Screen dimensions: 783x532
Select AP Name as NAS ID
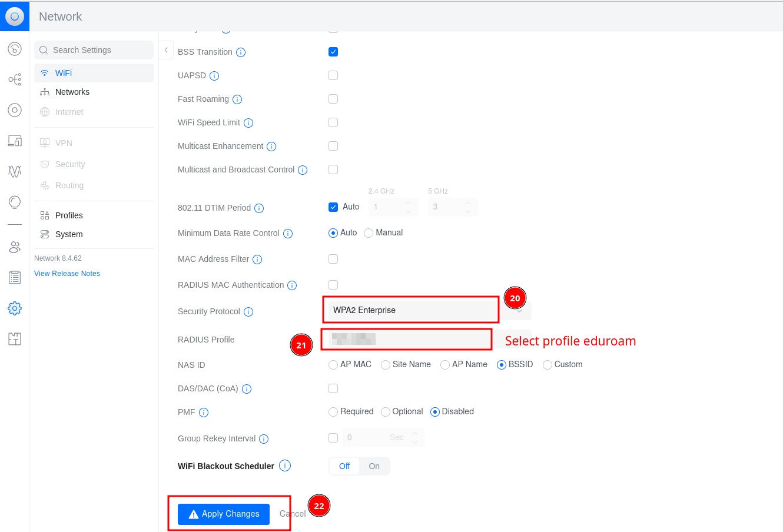445,365
